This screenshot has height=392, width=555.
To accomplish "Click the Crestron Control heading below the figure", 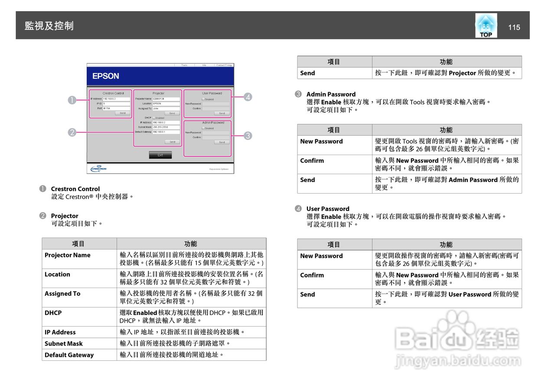I will pyautogui.click(x=75, y=189).
